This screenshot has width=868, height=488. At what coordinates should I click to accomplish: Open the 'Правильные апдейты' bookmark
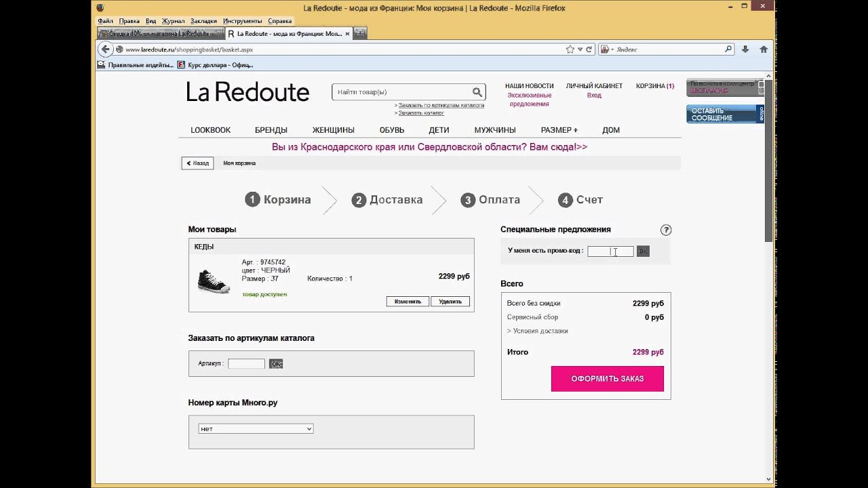[136, 65]
